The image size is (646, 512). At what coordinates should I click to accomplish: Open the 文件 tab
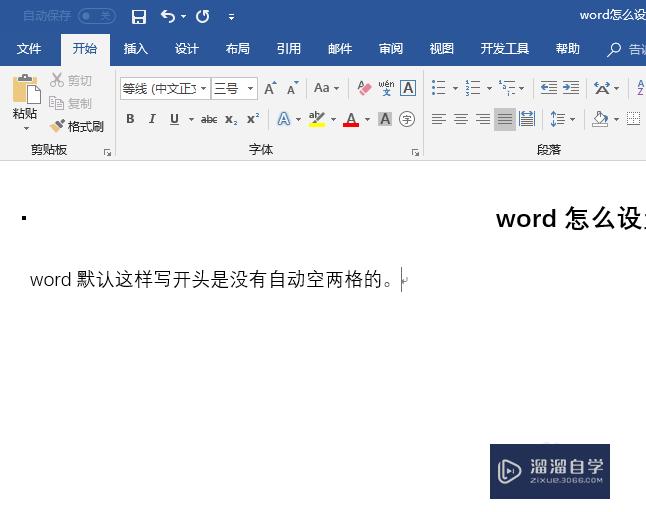coord(29,49)
